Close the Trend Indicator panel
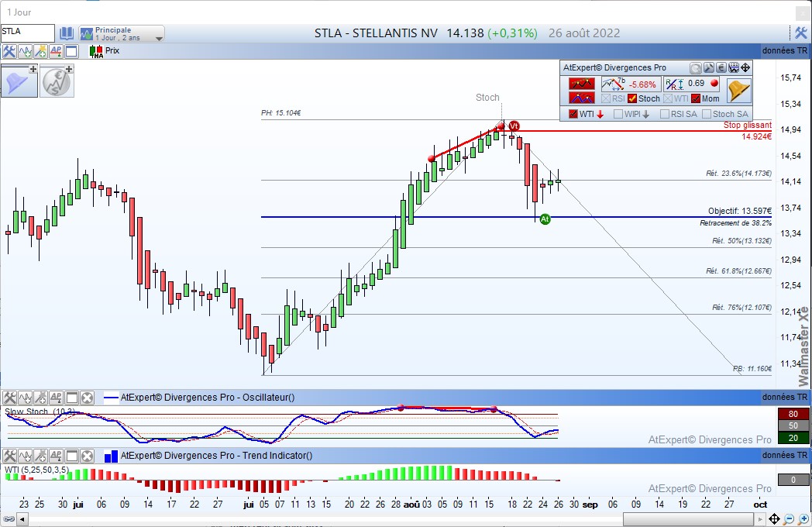 [87, 456]
